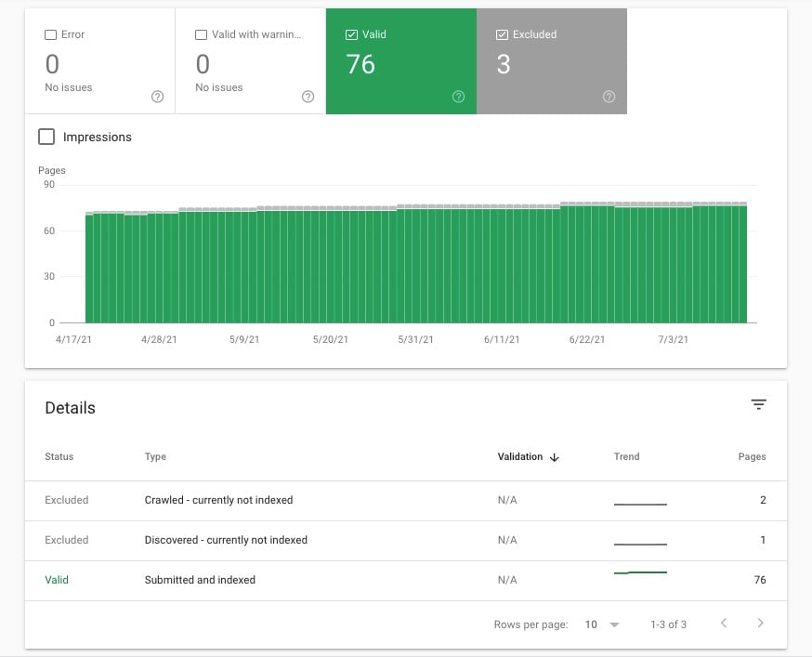Open the help tooltip on the Error card
This screenshot has height=657, width=812.
[x=157, y=96]
